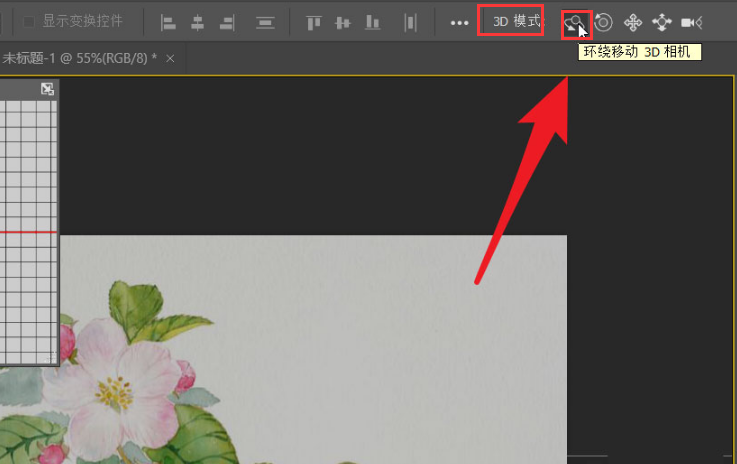The height and width of the screenshot is (464, 737).
Task: Click the secondary view swap icon
Action: (47, 89)
